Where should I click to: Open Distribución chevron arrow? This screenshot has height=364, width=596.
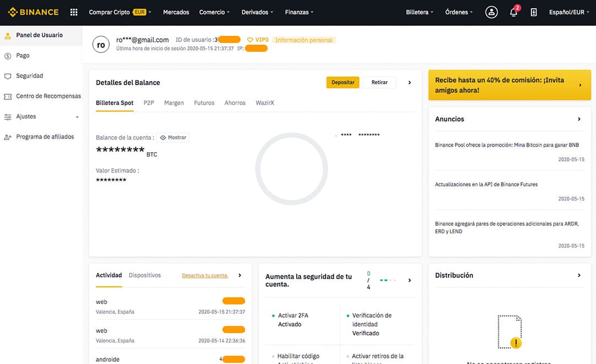579,275
